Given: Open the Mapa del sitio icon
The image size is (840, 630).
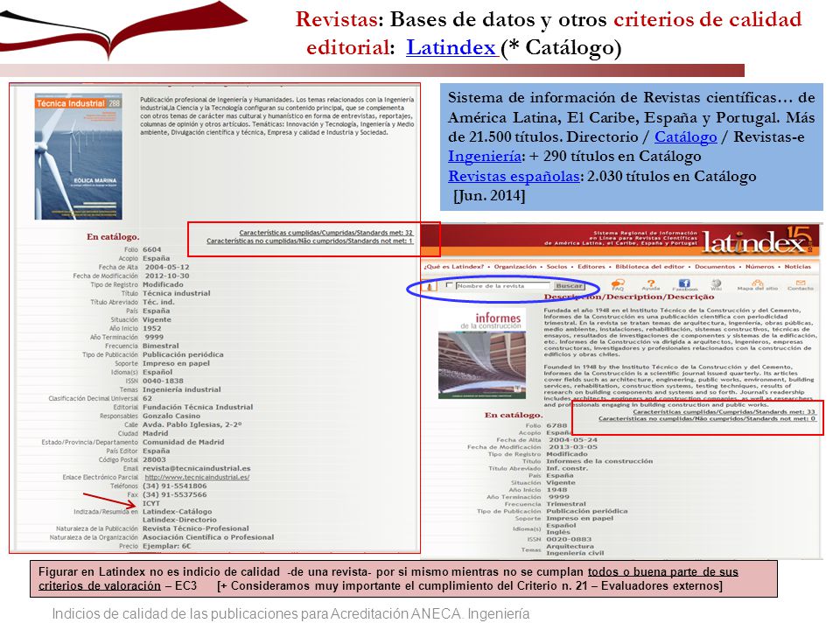Looking at the screenshot, I should (x=757, y=283).
